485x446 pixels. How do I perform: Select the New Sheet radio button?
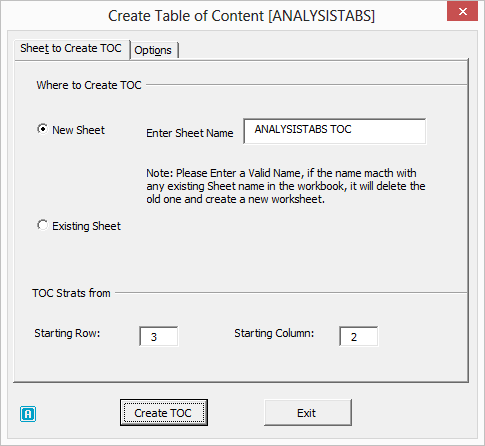42,129
